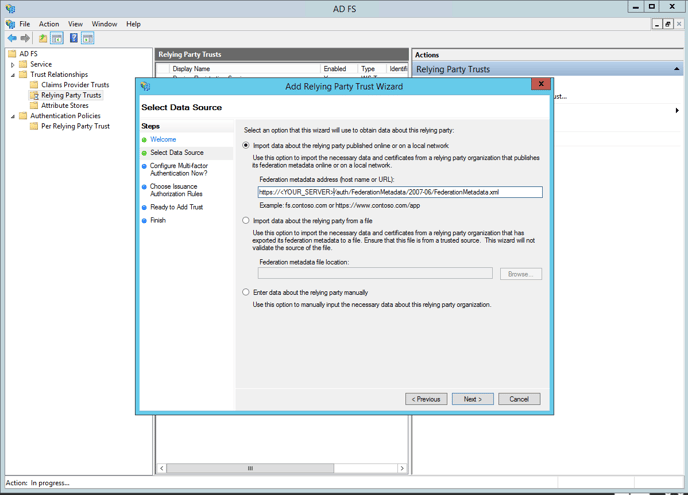Click the Select Data Source step
The height and width of the screenshot is (495, 688).
(177, 152)
